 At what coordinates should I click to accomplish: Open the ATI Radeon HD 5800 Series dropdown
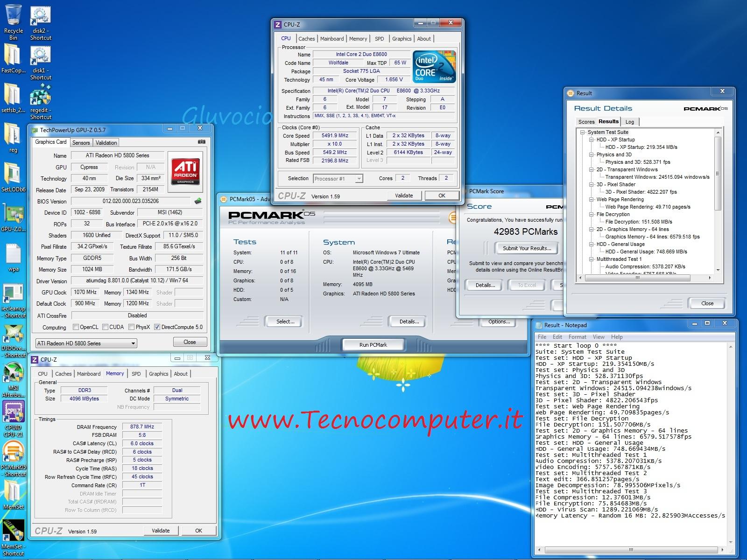click(x=86, y=343)
